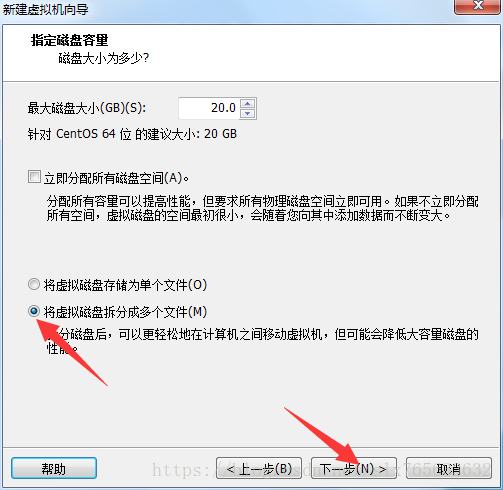Image resolution: width=503 pixels, height=490 pixels.
Task: Go back with 上一步(B) button
Action: click(x=259, y=468)
